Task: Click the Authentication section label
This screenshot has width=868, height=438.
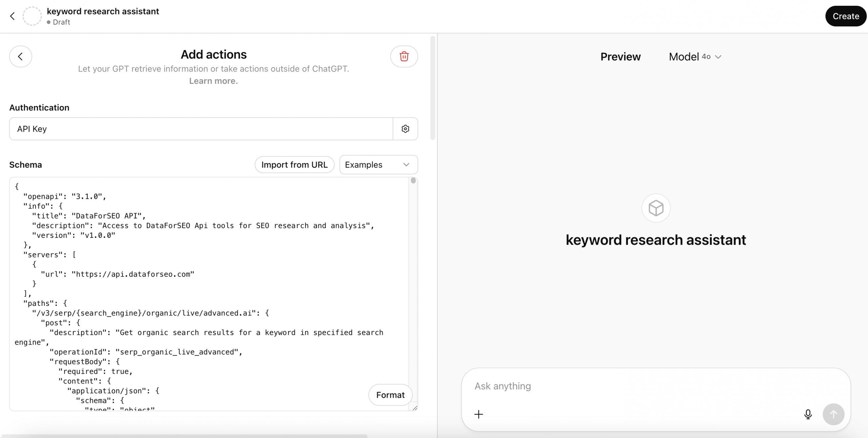Action: (39, 107)
